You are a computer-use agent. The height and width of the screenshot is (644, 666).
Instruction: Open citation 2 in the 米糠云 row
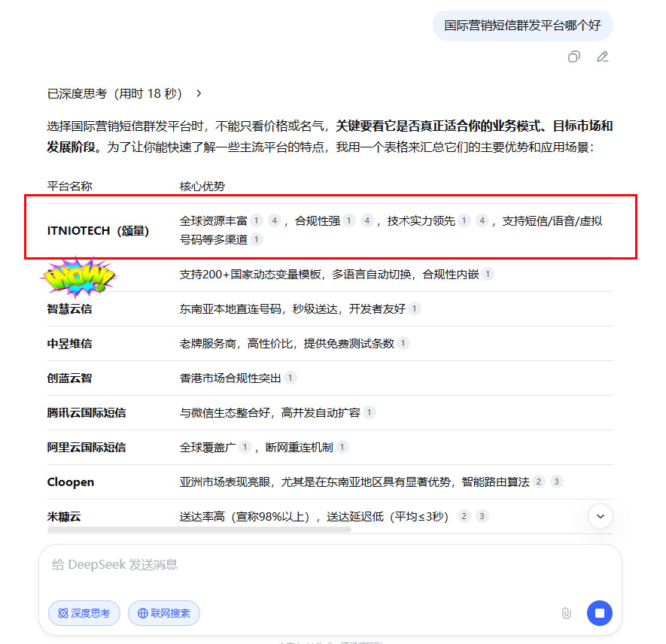[x=464, y=516]
